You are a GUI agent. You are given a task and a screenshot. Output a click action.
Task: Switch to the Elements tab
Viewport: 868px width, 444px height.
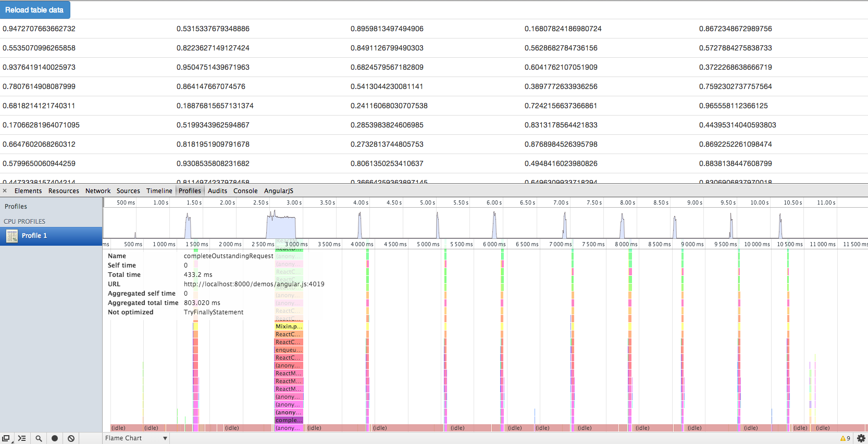pos(28,191)
